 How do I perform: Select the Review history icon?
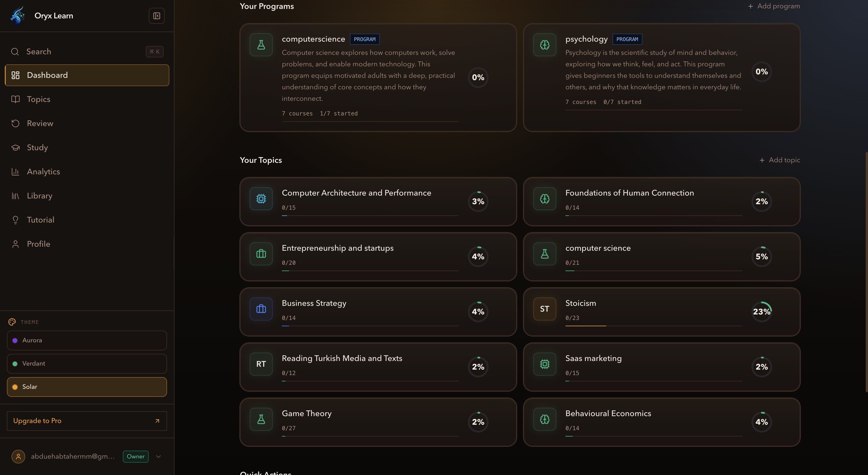click(15, 123)
